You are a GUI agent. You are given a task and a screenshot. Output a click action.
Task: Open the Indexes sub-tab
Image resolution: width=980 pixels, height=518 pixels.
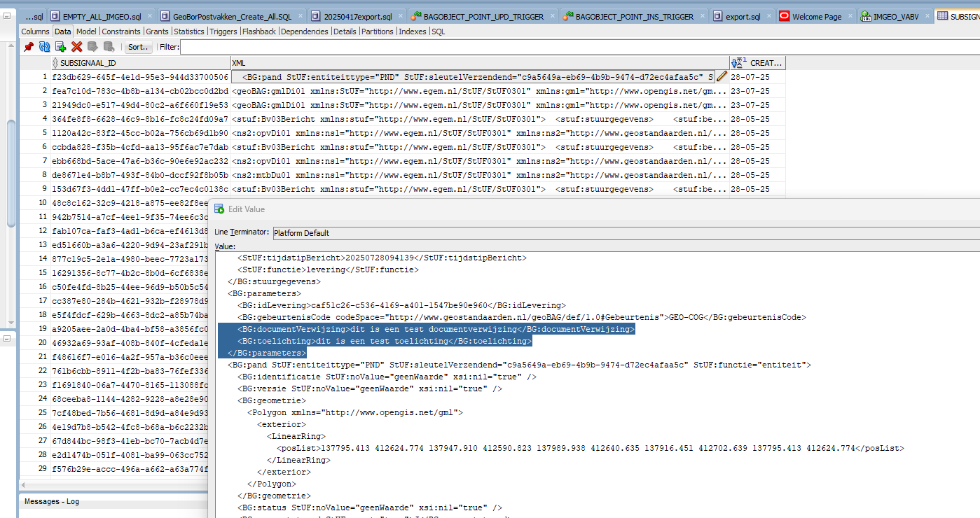pyautogui.click(x=413, y=31)
